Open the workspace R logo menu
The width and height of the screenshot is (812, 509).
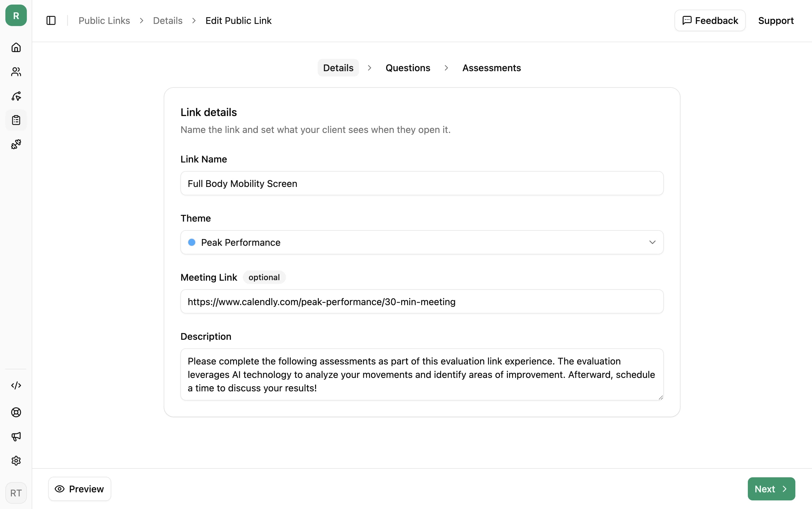click(16, 16)
